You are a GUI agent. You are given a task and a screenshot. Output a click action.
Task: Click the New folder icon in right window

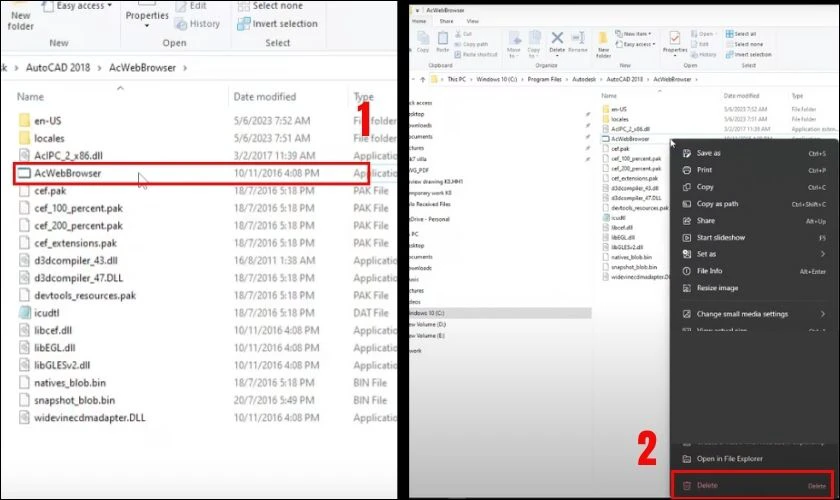coord(604,38)
